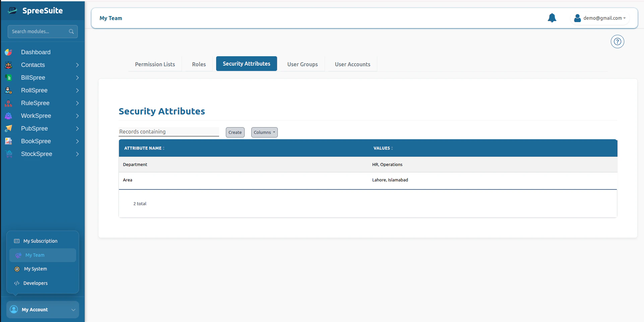Click the RuleSpree hierarchy icon
Viewport: 644px width, 322px height.
click(8, 103)
